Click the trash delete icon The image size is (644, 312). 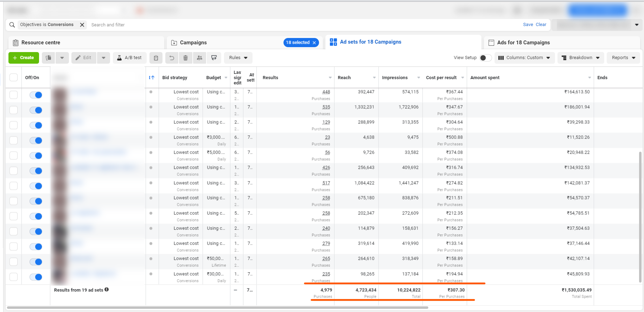pyautogui.click(x=185, y=58)
